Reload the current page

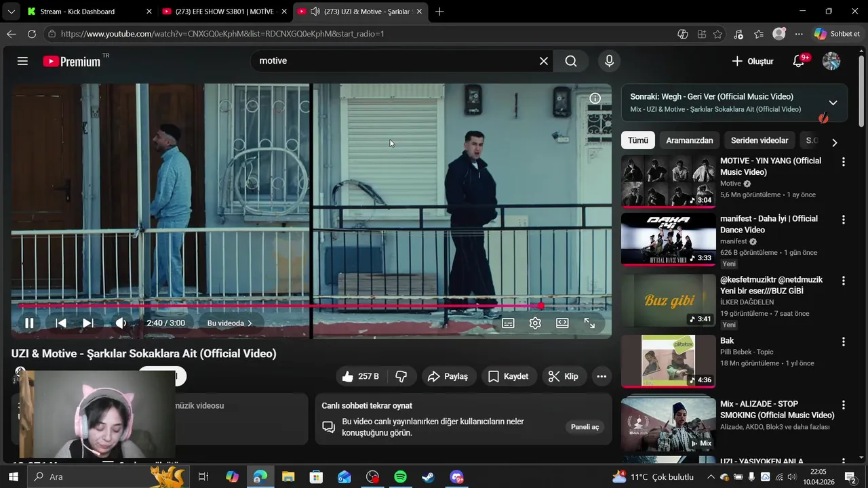point(31,34)
